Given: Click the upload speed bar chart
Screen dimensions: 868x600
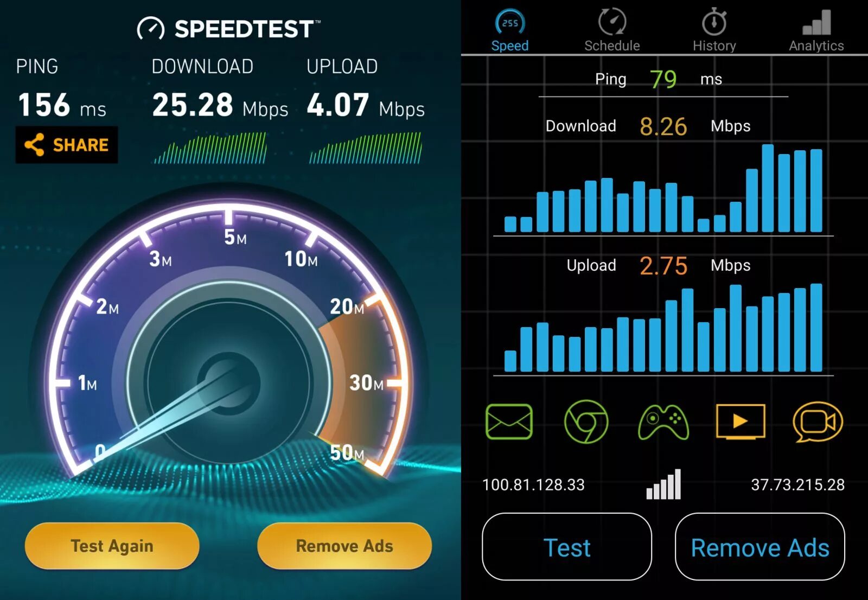Looking at the screenshot, I should [663, 328].
